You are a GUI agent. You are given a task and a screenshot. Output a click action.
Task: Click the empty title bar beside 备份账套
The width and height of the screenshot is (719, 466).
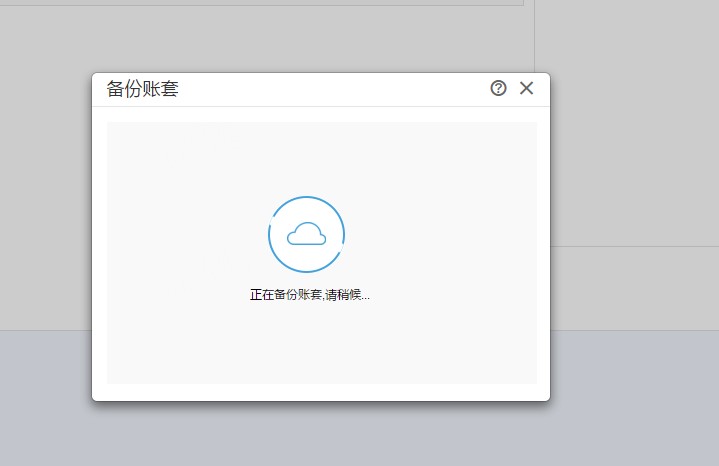pyautogui.click(x=330, y=89)
